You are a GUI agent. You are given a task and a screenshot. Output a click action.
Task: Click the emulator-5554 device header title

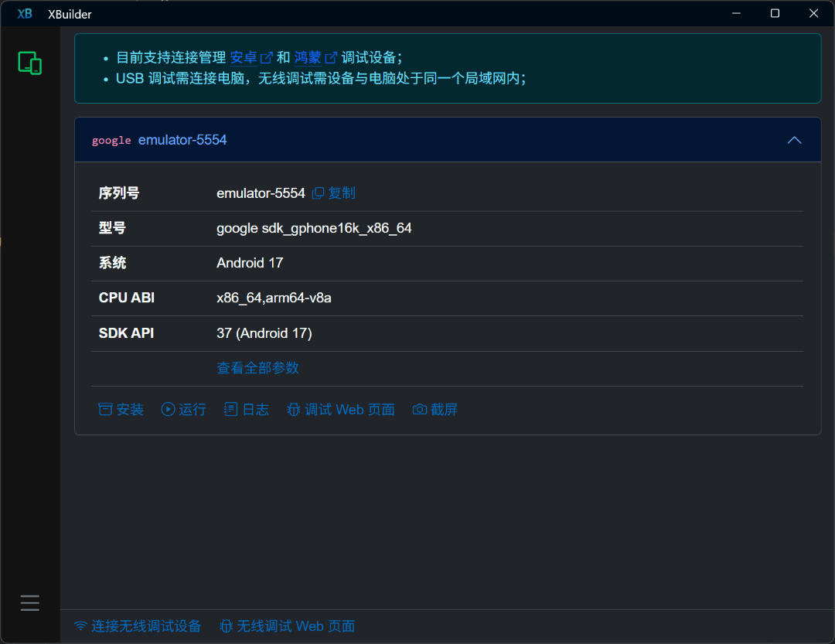tap(182, 140)
